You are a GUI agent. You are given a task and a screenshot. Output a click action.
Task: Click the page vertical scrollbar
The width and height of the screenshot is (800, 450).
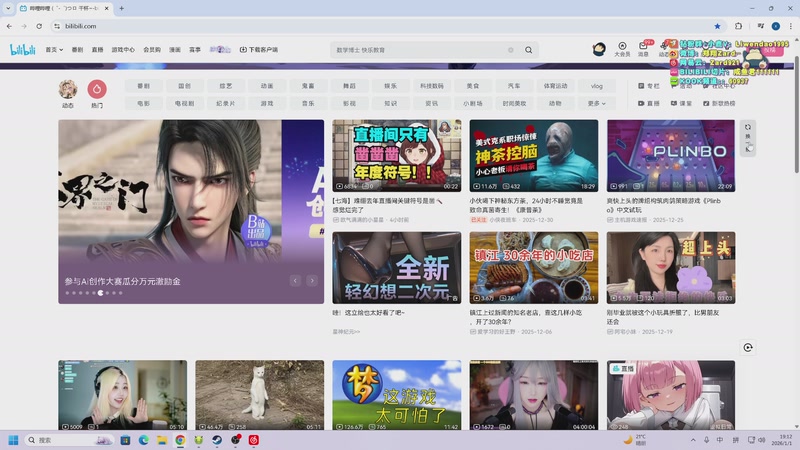click(x=796, y=115)
